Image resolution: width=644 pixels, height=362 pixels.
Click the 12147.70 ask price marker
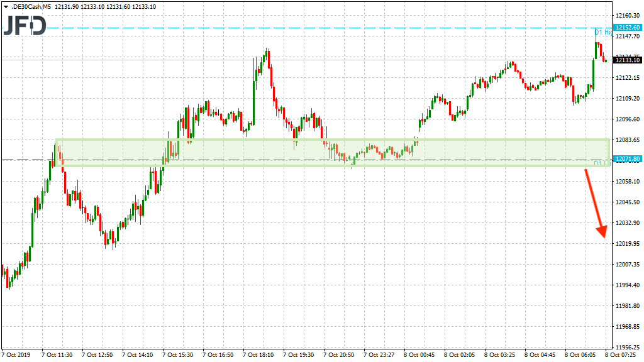628,36
